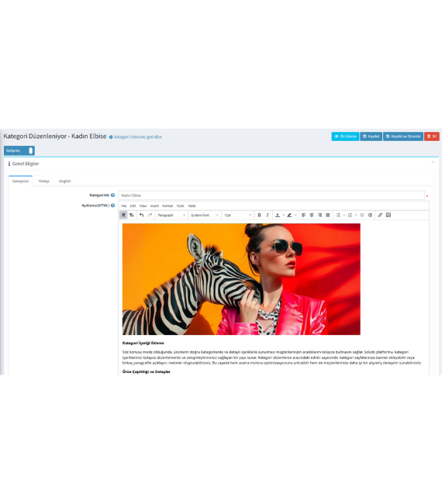Increase indent in the editor toolbar
Image resolution: width=442 pixels, height=504 pixels.
click(370, 215)
